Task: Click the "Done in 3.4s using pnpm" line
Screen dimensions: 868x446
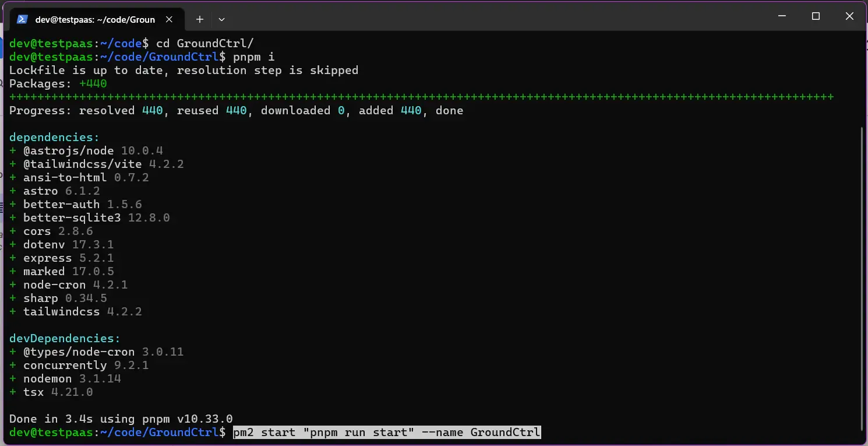Action: (x=121, y=419)
